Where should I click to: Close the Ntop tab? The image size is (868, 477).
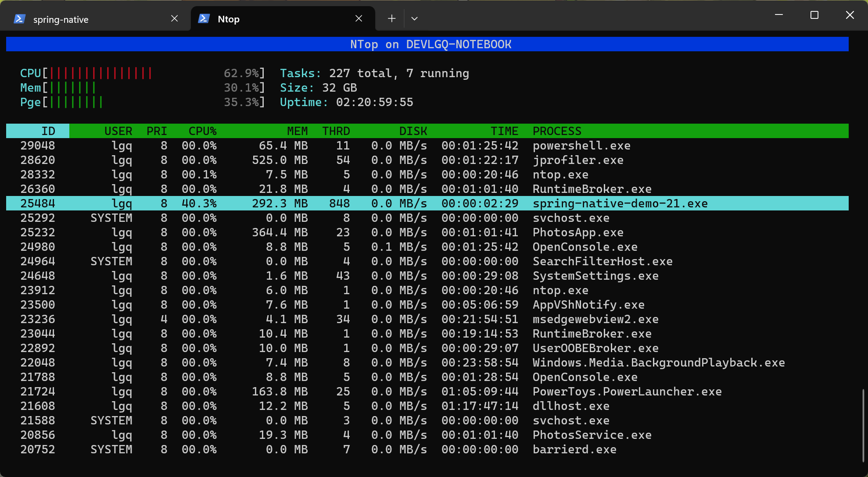[x=359, y=18]
